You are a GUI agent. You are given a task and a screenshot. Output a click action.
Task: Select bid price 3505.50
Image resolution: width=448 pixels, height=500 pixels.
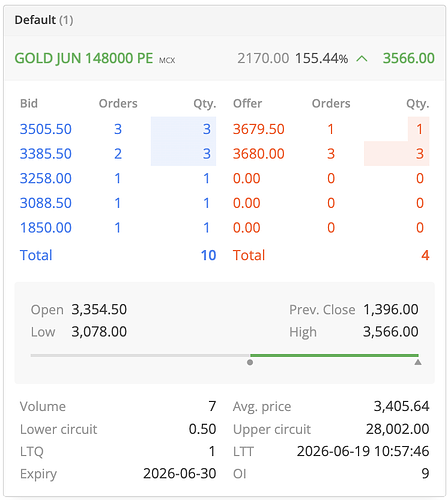[46, 129]
